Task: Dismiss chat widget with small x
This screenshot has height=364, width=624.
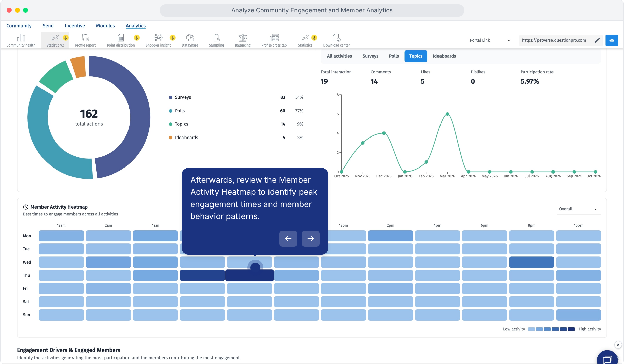Action: point(618,345)
